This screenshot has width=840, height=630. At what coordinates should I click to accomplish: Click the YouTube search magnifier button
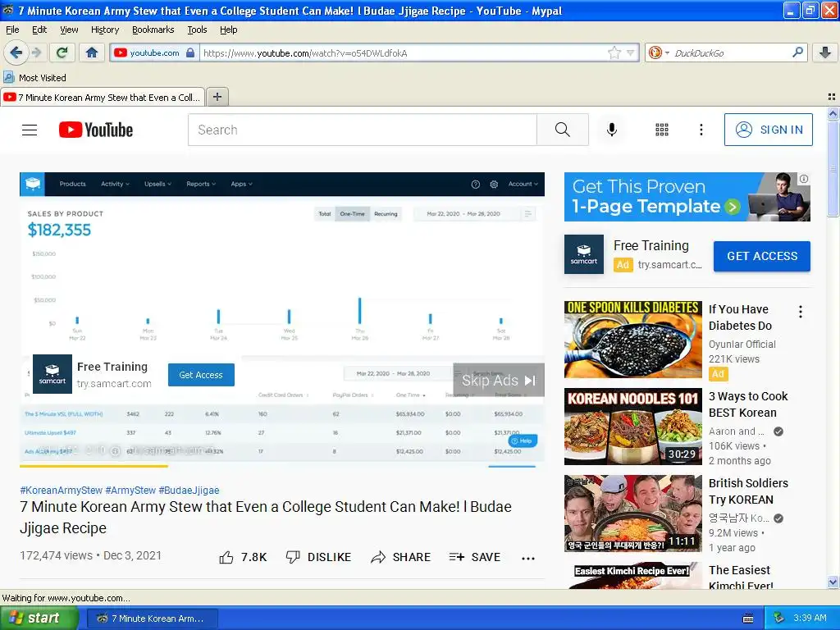tap(563, 130)
